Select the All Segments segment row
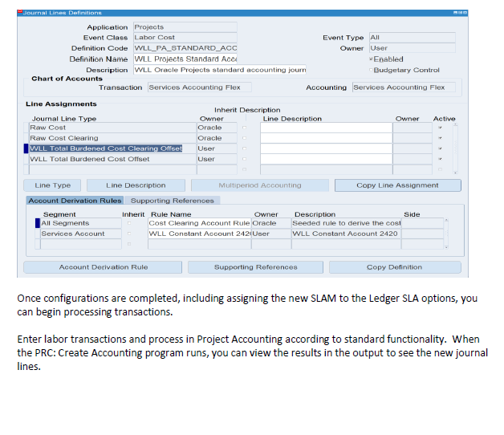 [x=81, y=223]
